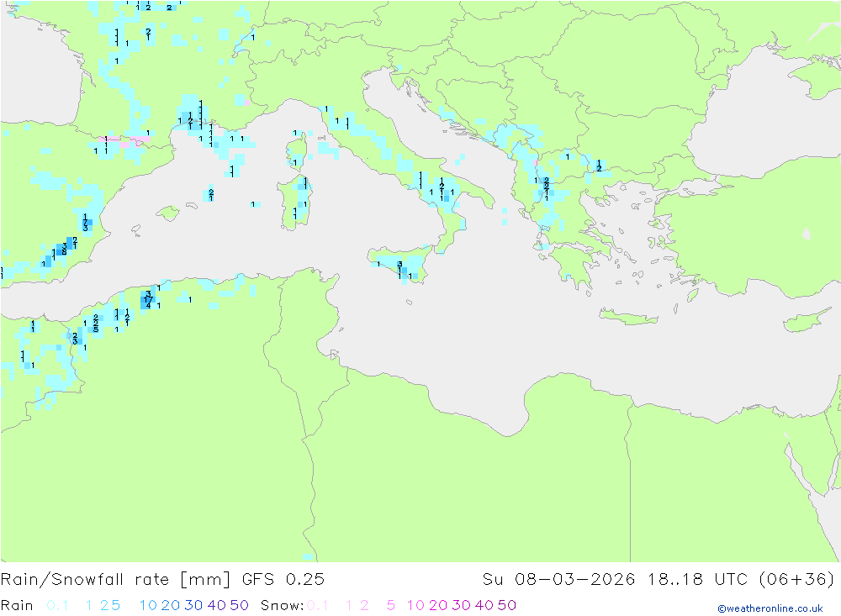The height and width of the screenshot is (616, 841).
Task: Click the snow legend value 20
Action: pyautogui.click(x=438, y=605)
